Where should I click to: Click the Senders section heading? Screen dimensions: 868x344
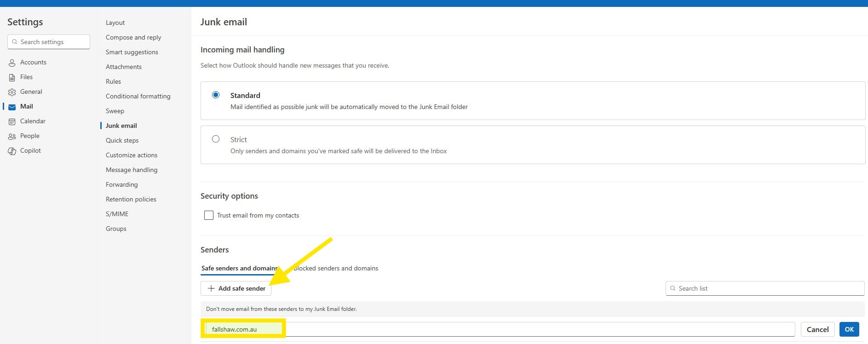[214, 250]
